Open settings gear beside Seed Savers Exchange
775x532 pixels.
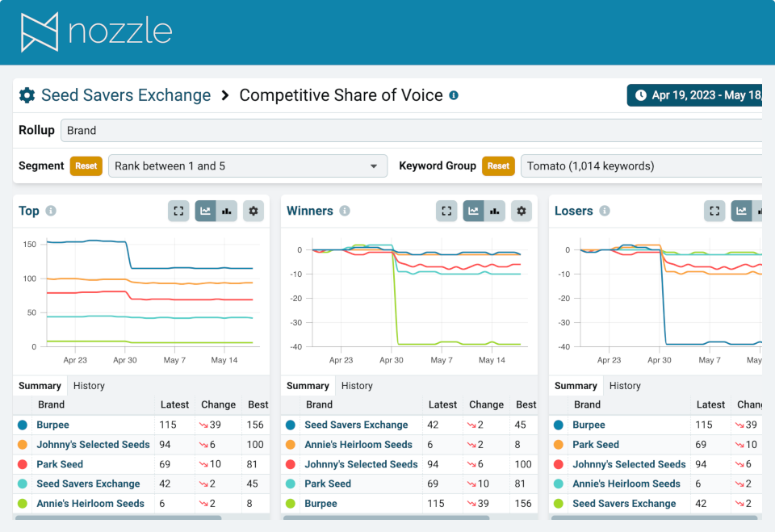pyautogui.click(x=27, y=95)
